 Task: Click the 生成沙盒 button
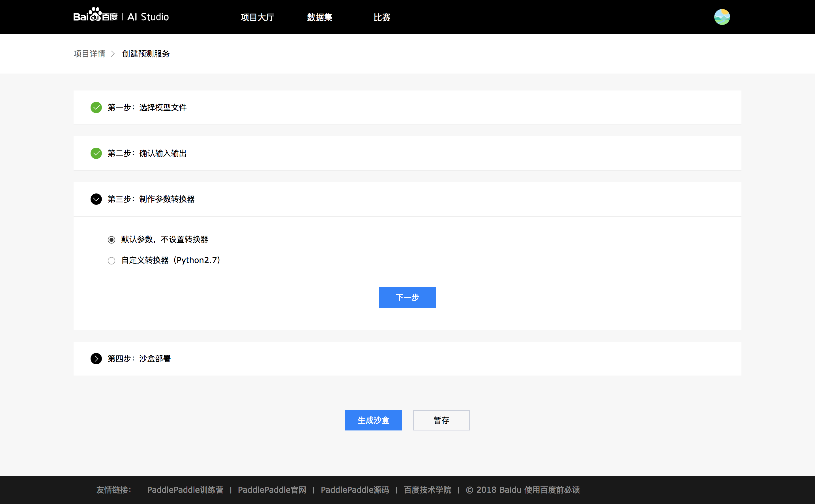[373, 420]
